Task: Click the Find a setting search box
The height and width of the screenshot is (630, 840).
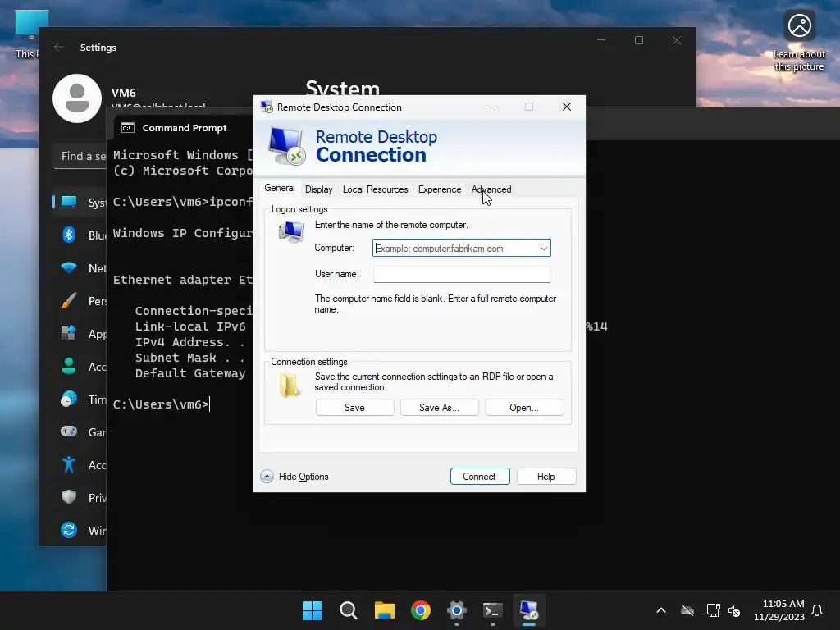Action: point(80,156)
